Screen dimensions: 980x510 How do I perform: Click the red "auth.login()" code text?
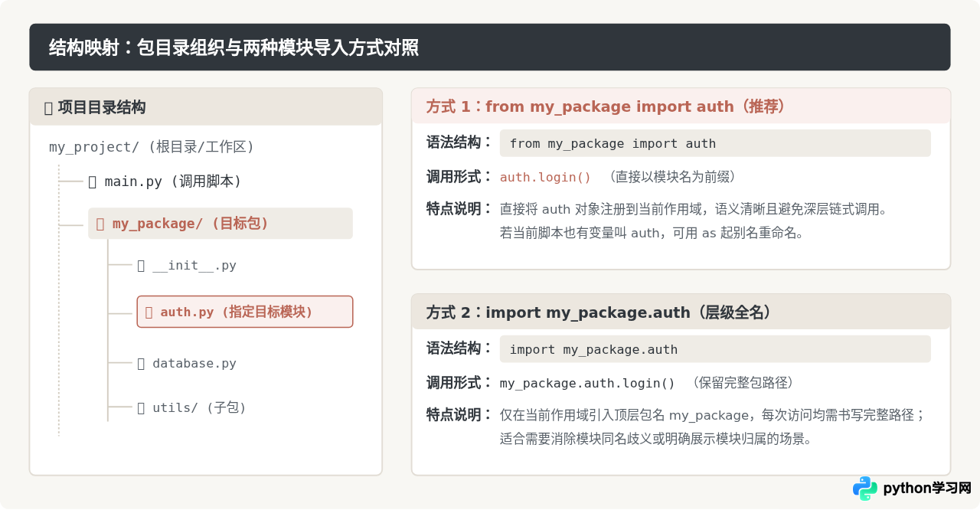tap(546, 177)
